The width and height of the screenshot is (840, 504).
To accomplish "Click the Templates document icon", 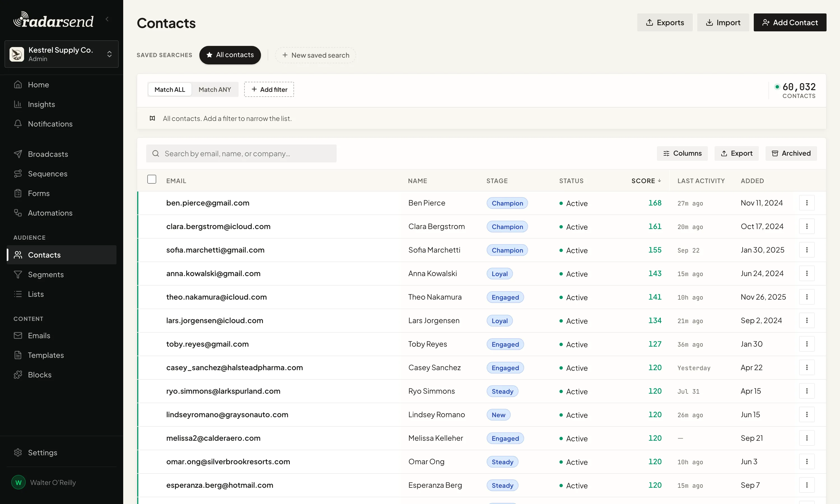I will (18, 355).
